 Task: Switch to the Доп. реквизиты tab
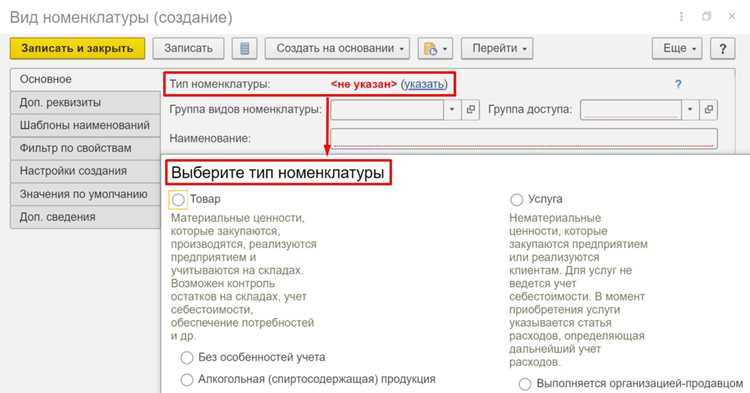tap(85, 103)
